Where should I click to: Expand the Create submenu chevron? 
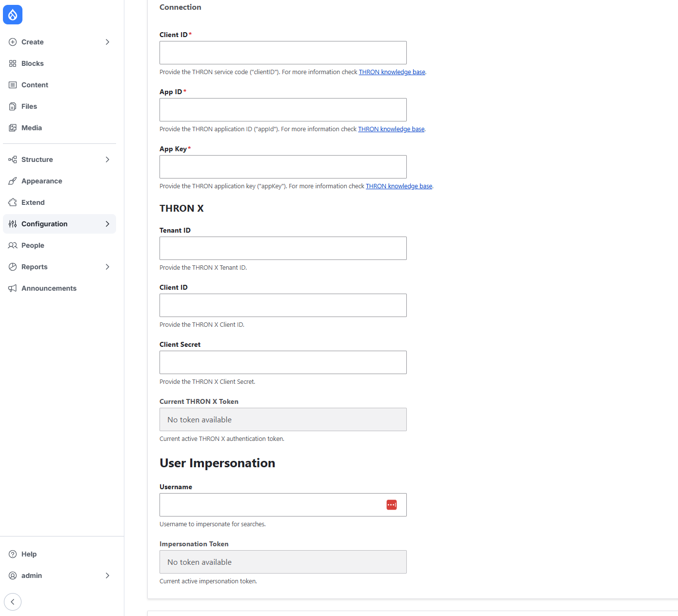107,42
